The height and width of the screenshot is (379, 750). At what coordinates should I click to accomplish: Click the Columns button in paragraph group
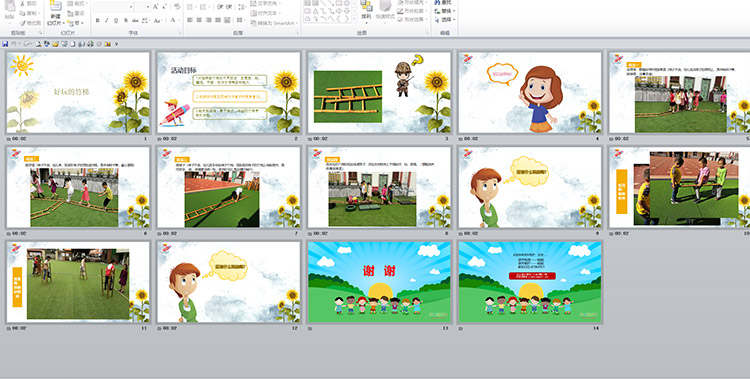click(x=240, y=20)
